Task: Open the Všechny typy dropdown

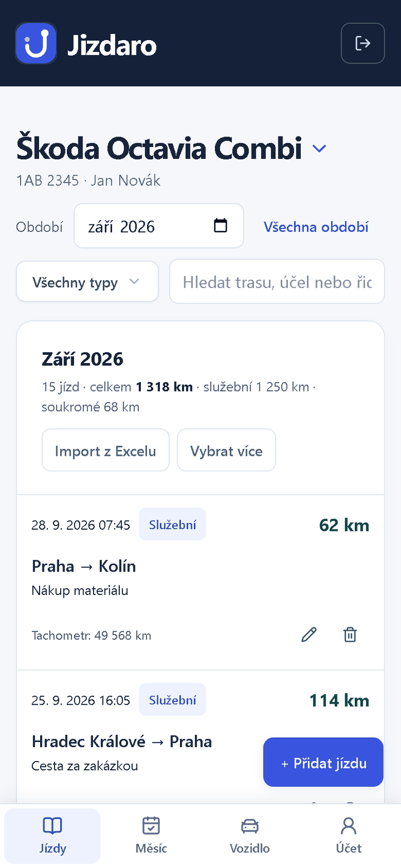Action: (x=87, y=282)
